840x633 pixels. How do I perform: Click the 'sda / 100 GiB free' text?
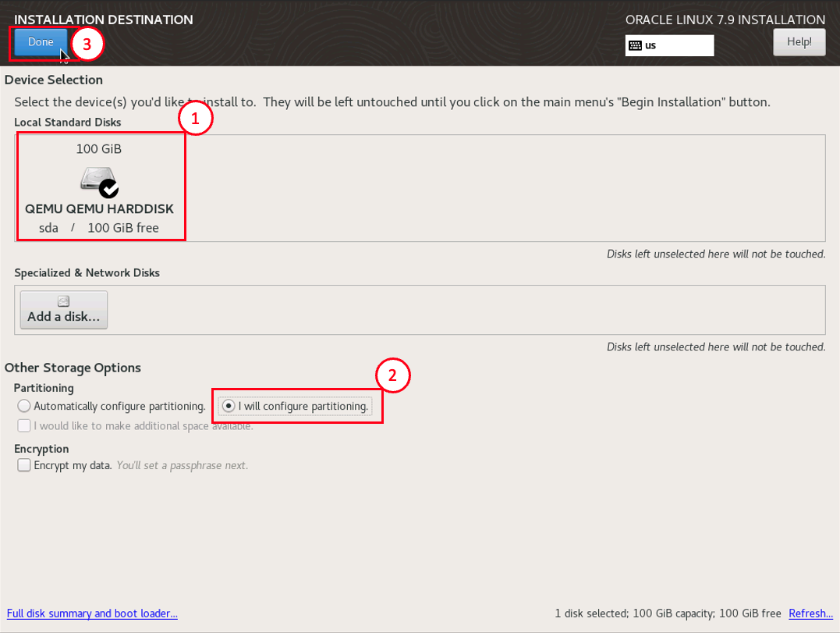(x=99, y=228)
